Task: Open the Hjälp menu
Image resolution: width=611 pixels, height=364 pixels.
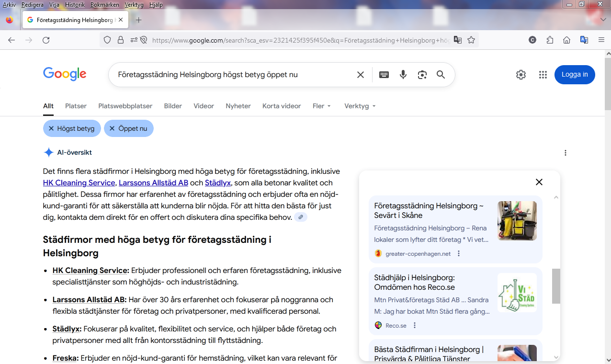Action: pyautogui.click(x=156, y=5)
